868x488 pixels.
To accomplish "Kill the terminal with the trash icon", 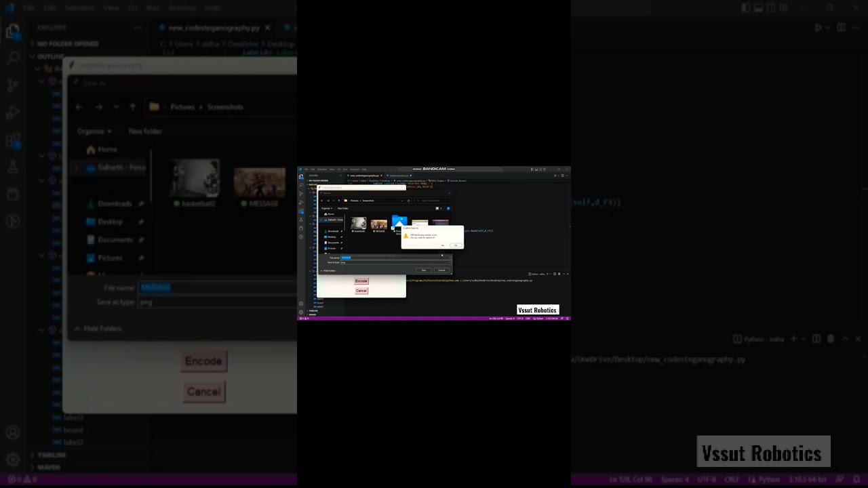I will [559, 274].
